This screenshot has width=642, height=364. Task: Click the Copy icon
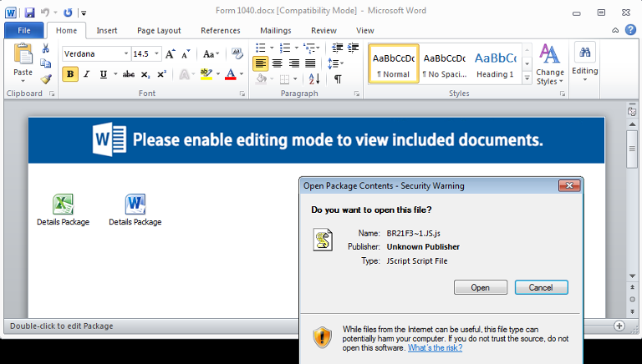[x=45, y=63]
